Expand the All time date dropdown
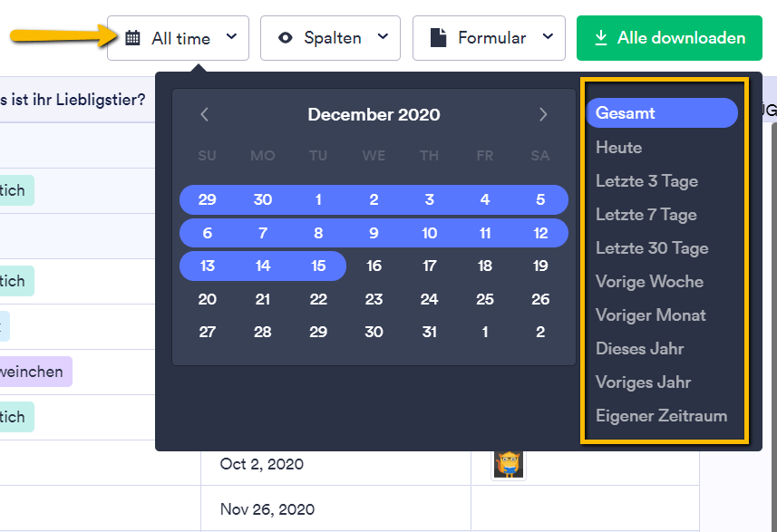This screenshot has height=532, width=777. (x=231, y=37)
